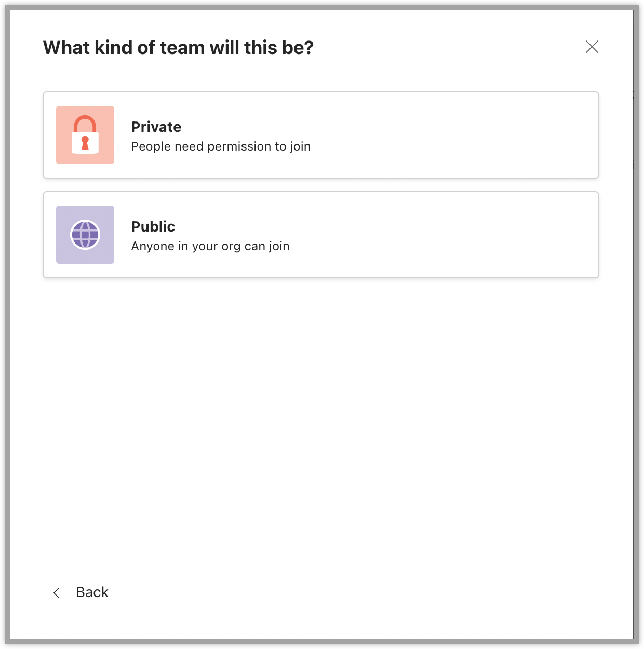Click the orange padlock icon for Private
The height and width of the screenshot is (649, 644).
point(85,135)
